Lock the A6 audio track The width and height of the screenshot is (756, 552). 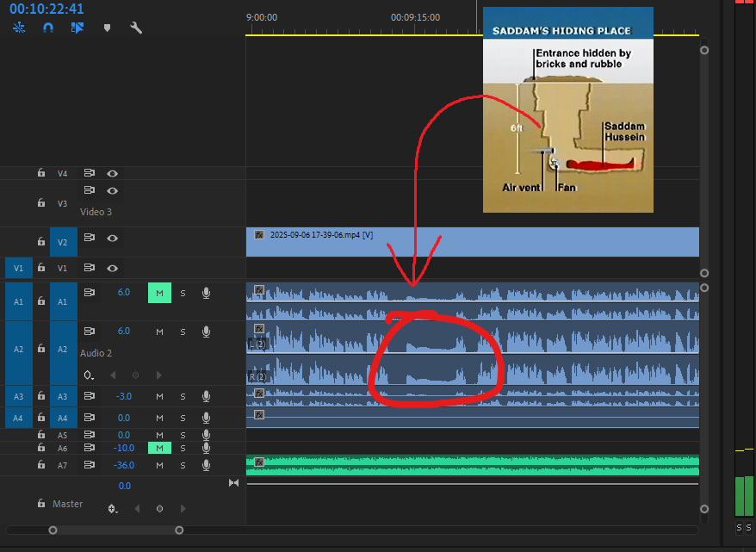point(40,448)
